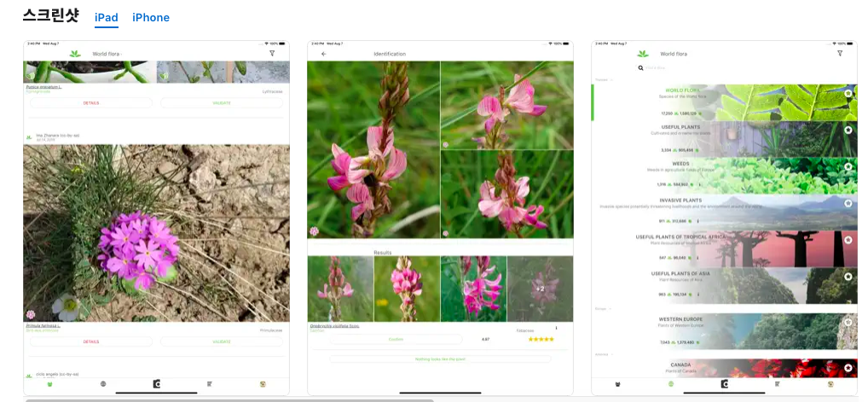
Task: Select the Fabaceae family label
Action: pyautogui.click(x=524, y=331)
